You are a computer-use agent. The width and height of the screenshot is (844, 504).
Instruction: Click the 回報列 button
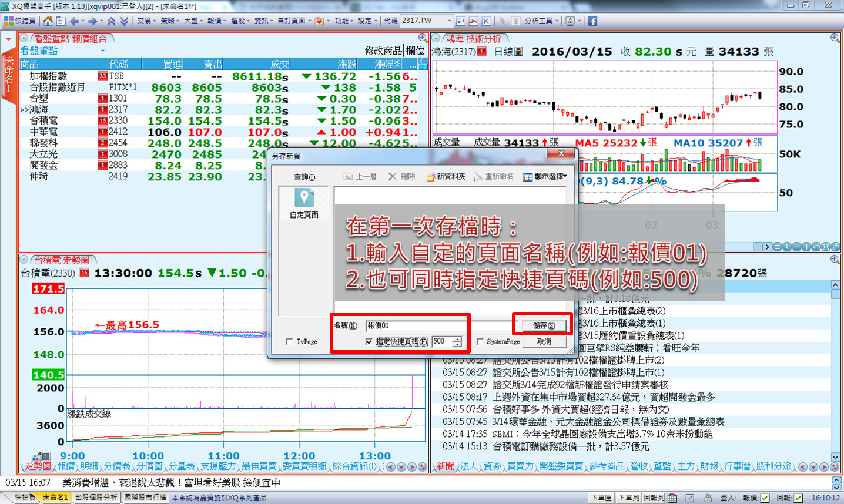[654, 498]
